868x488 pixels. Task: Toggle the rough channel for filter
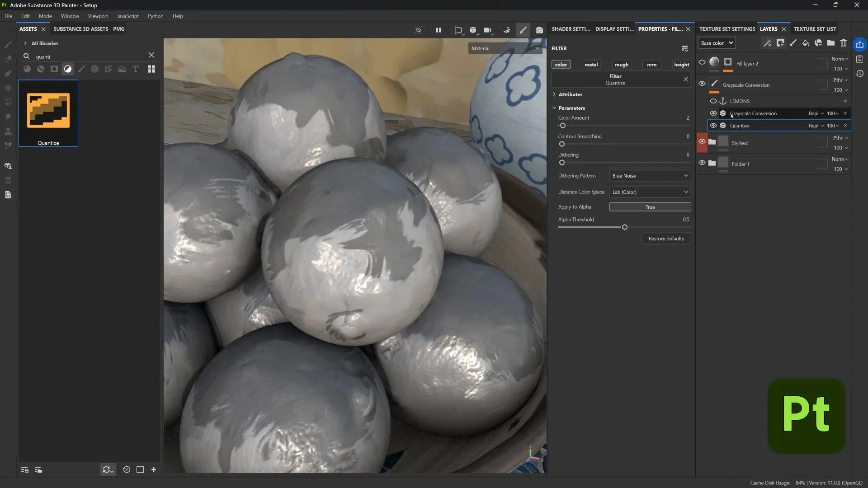tap(621, 65)
